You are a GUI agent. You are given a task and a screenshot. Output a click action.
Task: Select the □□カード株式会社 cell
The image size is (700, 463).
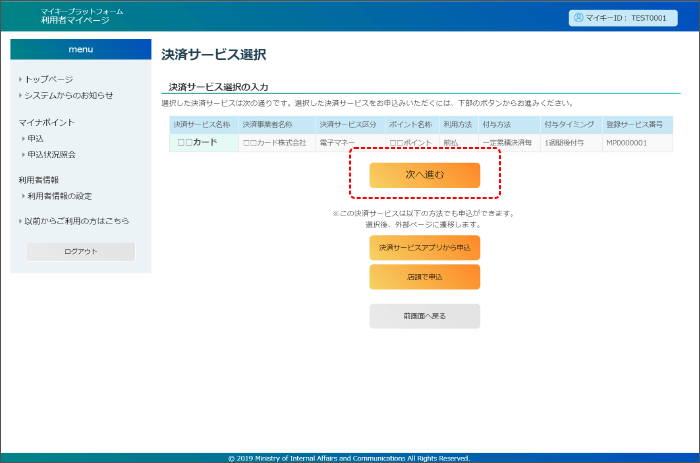pyautogui.click(x=277, y=143)
